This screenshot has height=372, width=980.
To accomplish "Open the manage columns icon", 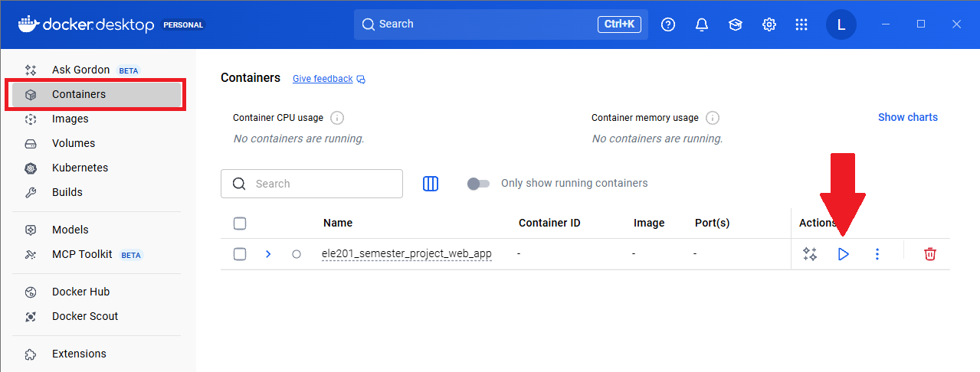I will tap(431, 184).
